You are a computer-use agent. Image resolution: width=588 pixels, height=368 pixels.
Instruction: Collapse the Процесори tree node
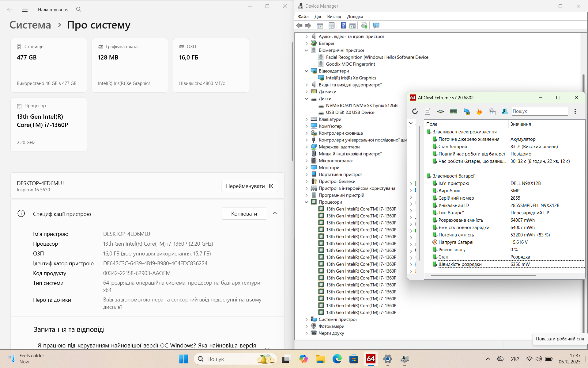point(307,202)
